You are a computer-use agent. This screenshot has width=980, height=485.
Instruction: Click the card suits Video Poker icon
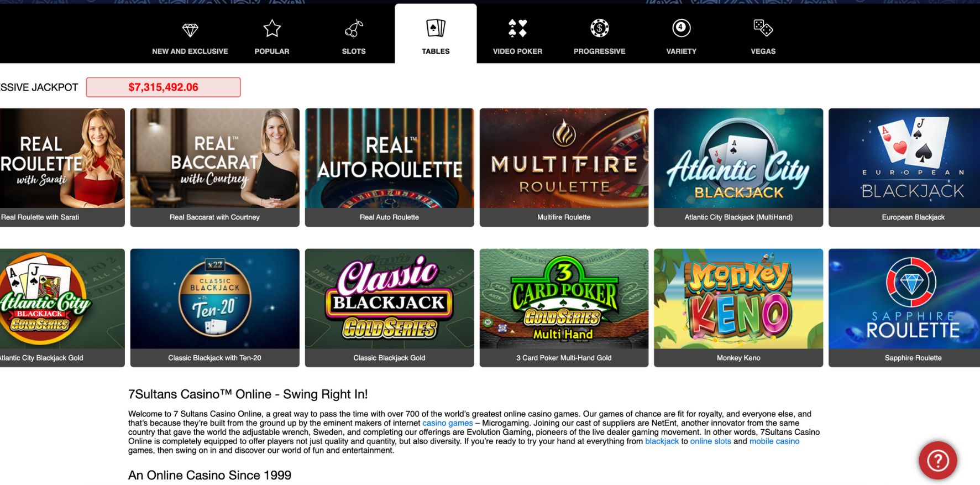518,28
